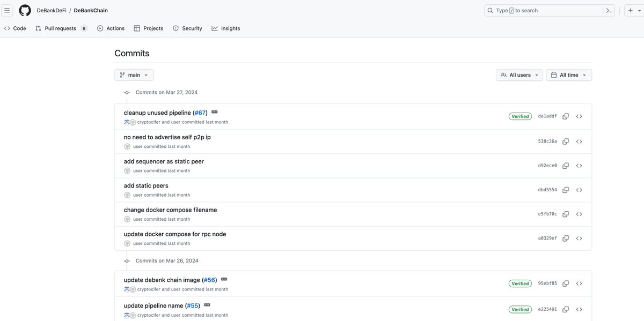Image resolution: width=644 pixels, height=321 pixels.
Task: Browse repository at commit a0329ef
Action: 579,238
